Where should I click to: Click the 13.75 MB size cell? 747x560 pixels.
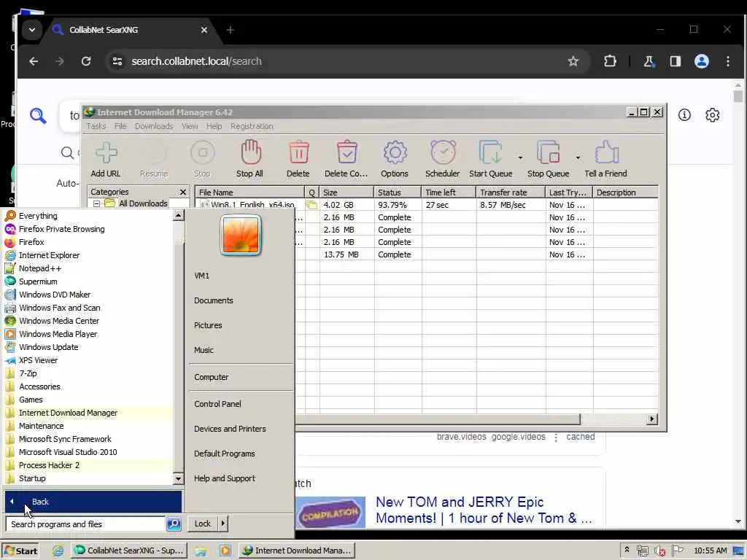[x=341, y=254]
